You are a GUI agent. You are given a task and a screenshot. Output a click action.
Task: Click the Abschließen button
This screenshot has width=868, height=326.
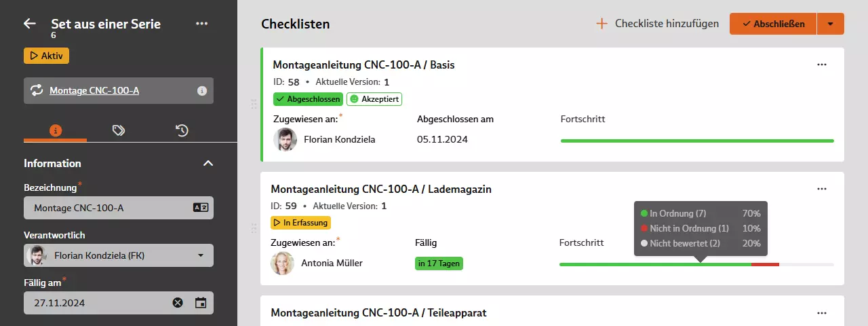[773, 24]
